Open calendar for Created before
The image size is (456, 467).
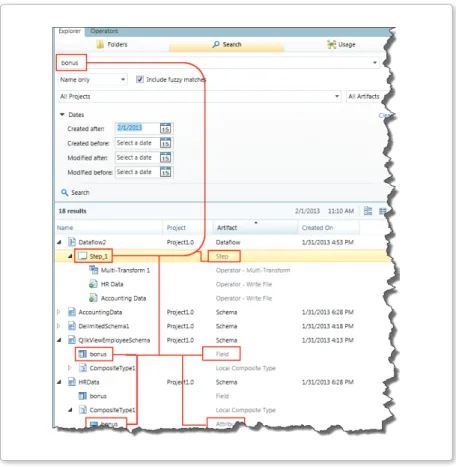click(x=166, y=143)
